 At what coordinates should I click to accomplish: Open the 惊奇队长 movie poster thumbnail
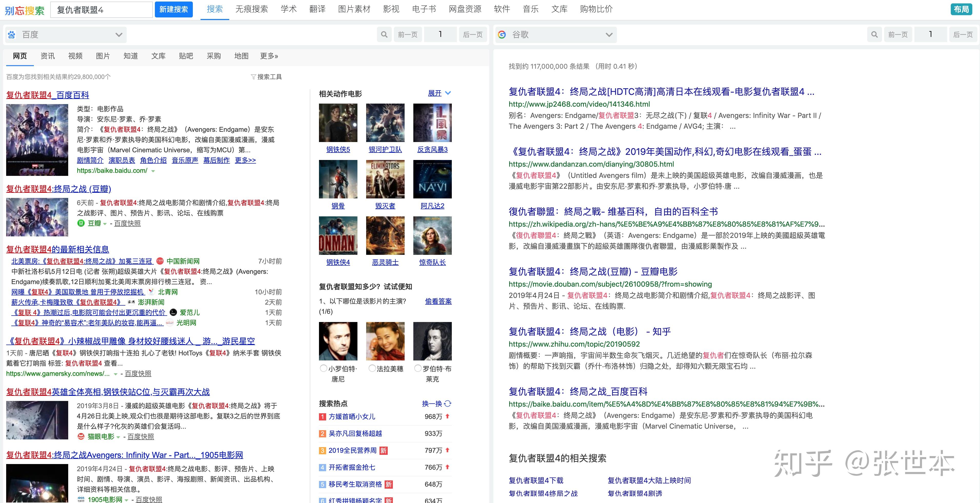coord(432,236)
